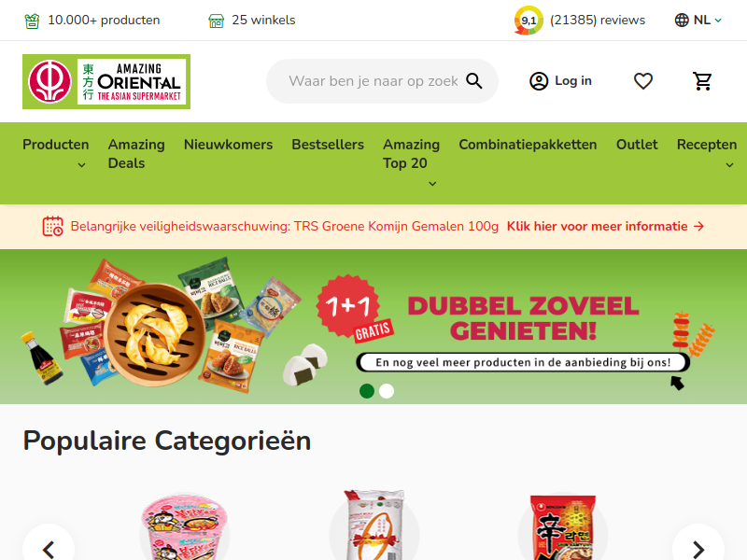Click the Amazing Oriental logo
This screenshot has height=560, width=747.
pos(106,81)
